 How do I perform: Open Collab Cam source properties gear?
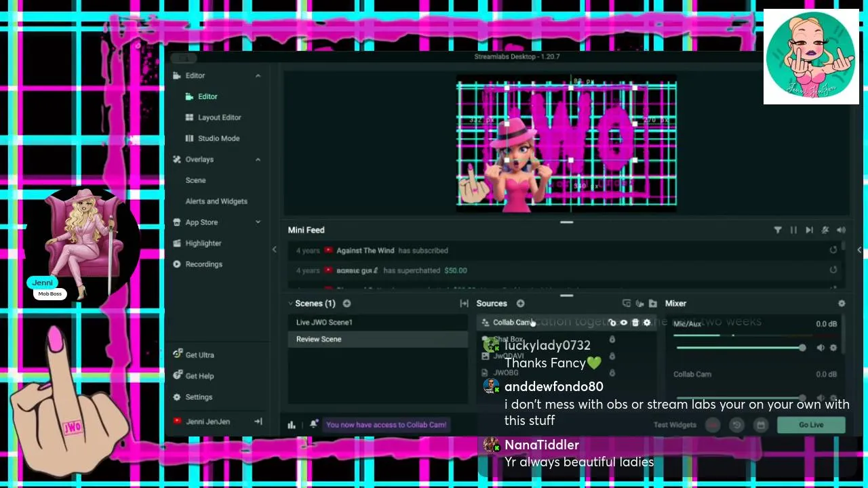646,323
